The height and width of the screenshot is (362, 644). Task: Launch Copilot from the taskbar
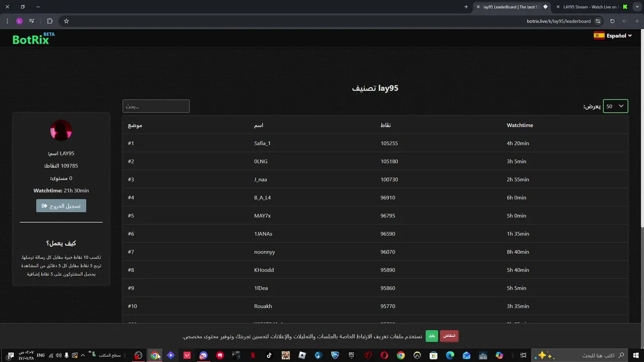pos(500,355)
